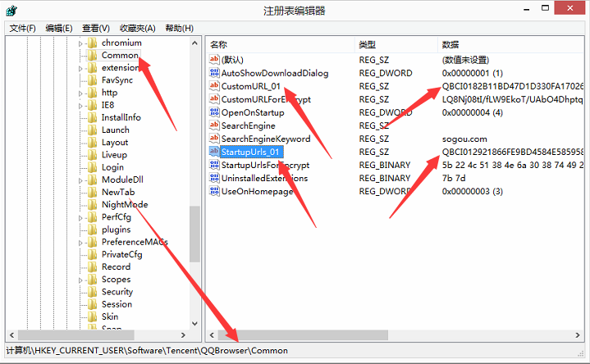Click the binary icon beside StartupUrlsForEncrypt

point(214,165)
